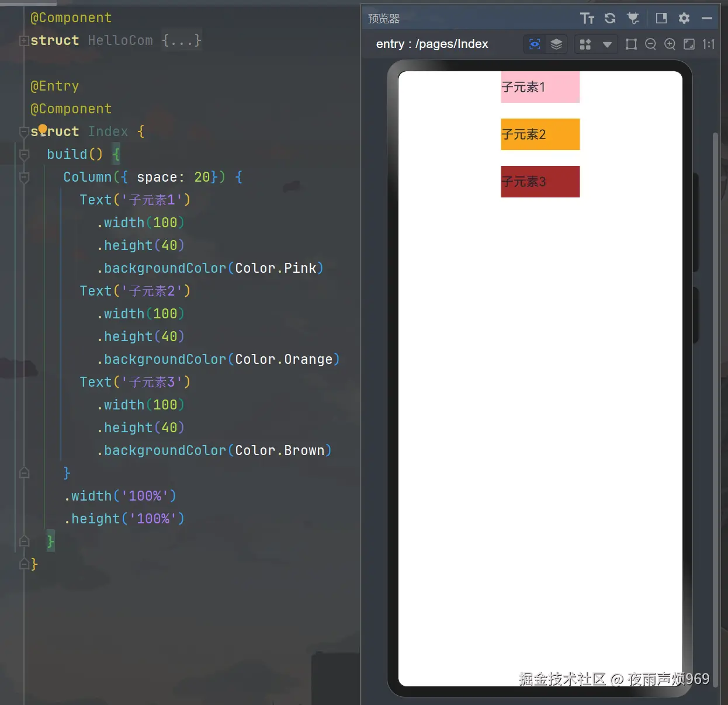728x705 pixels.
Task: Click Text('子元素3') line in editor
Action: 135,382
